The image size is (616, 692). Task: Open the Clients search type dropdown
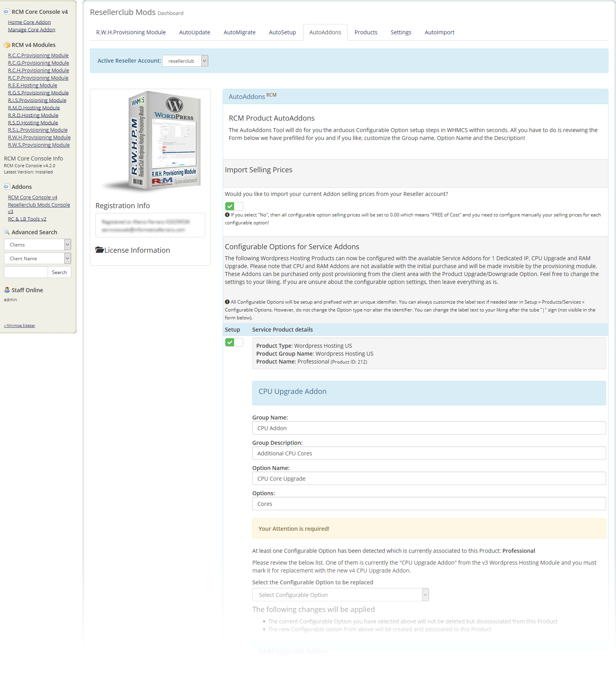pos(37,245)
